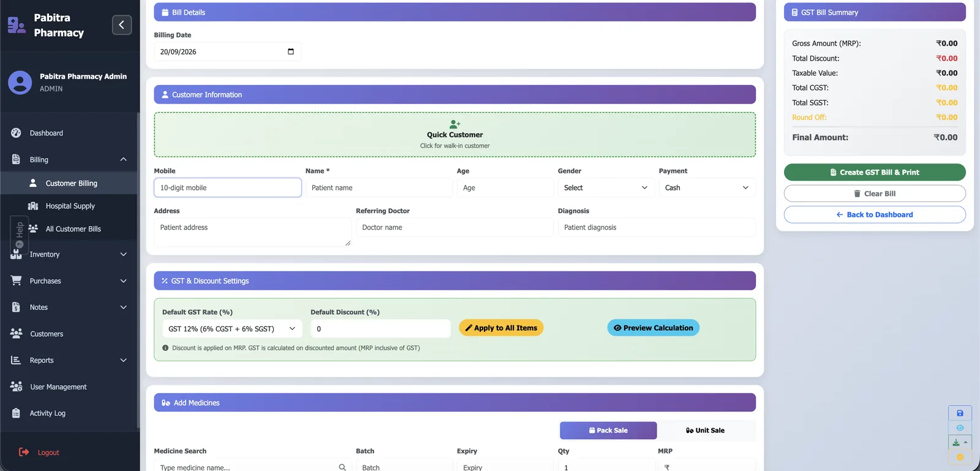Open the Gender select dropdown
Image resolution: width=980 pixels, height=471 pixels.
click(606, 187)
